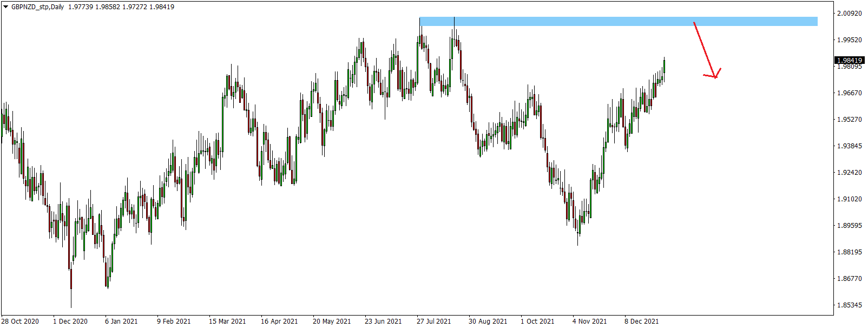Viewport: 868px width, 328px height.
Task: Click the 1.96670 price scale label
Action: (x=850, y=93)
